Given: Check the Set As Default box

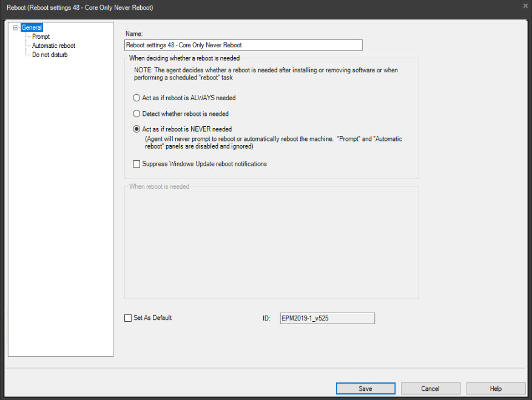Looking at the screenshot, I should point(128,317).
